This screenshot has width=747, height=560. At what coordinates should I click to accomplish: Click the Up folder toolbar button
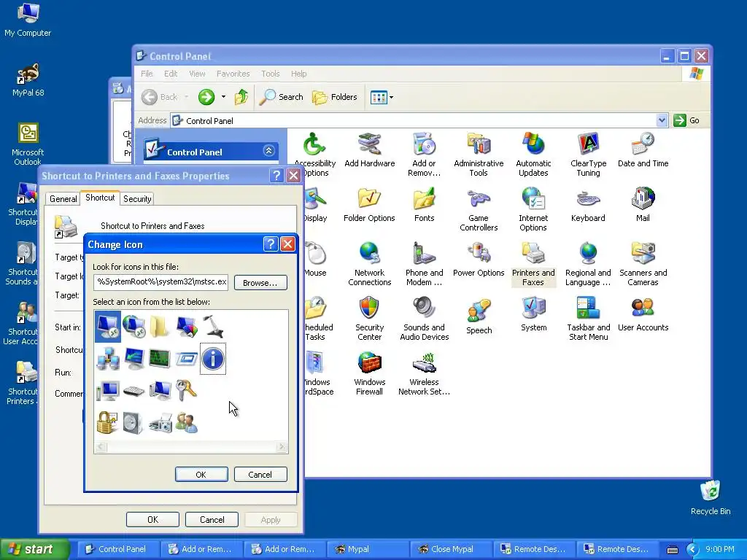click(x=241, y=97)
